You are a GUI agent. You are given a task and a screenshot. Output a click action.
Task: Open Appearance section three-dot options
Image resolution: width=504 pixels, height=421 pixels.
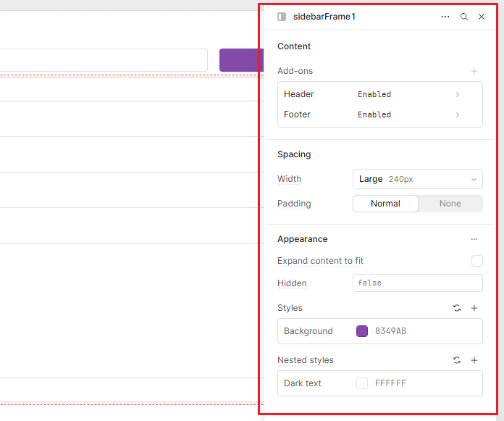(474, 239)
